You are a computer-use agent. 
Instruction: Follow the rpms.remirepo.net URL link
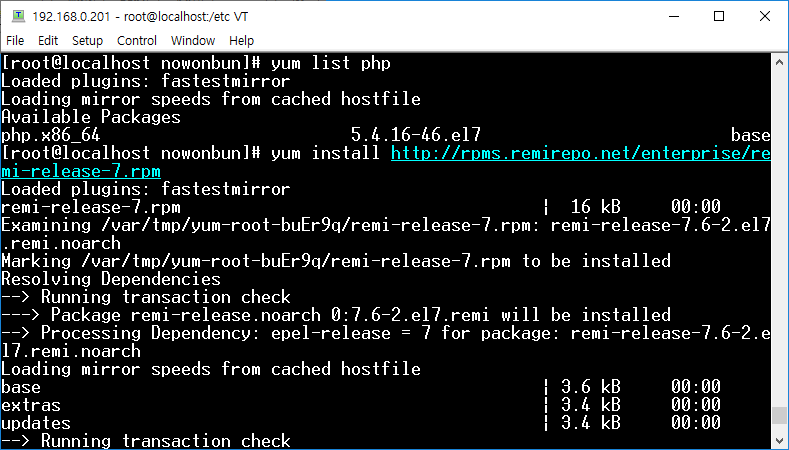581,153
